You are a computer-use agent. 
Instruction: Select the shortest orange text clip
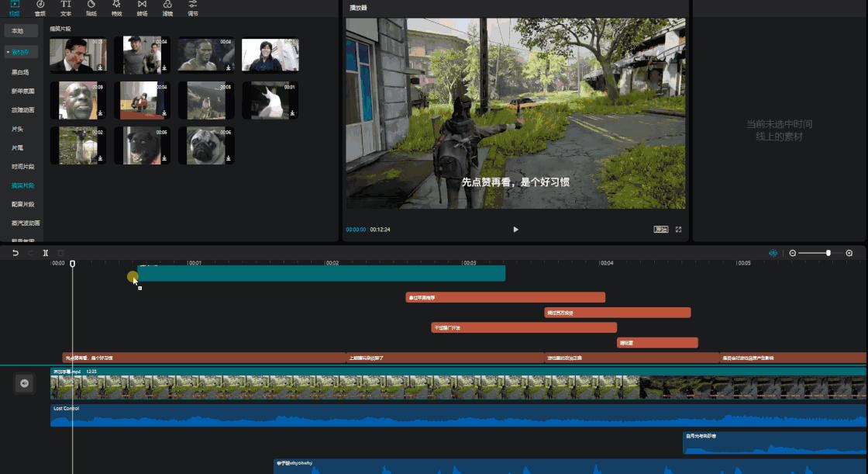click(657, 343)
